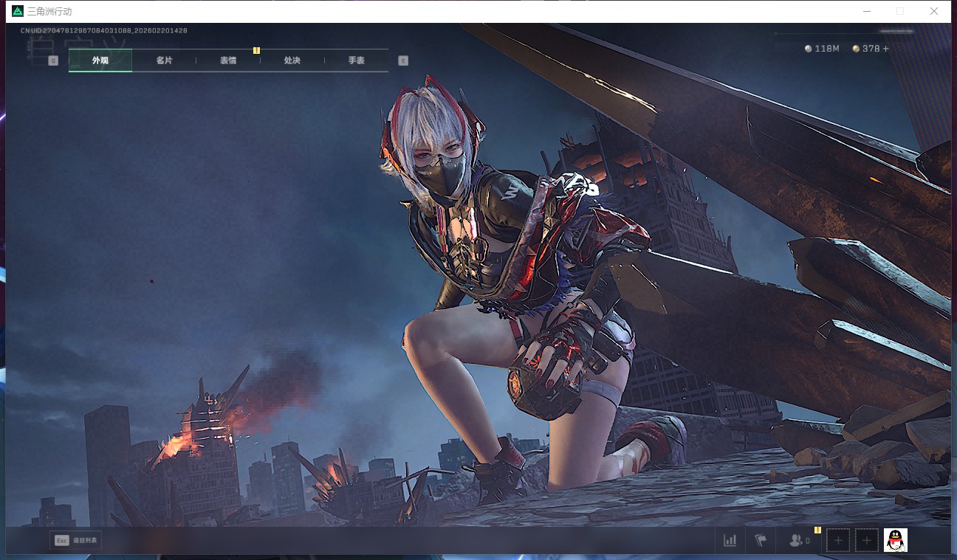Image resolution: width=957 pixels, height=560 pixels.
Task: Click the gold 378 currency icon
Action: coord(856,49)
